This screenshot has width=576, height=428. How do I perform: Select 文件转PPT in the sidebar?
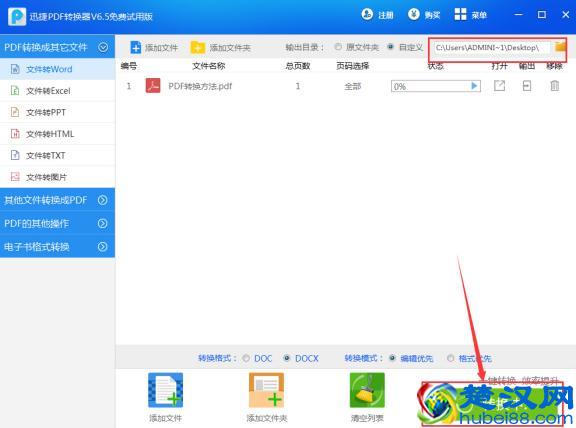[57, 112]
